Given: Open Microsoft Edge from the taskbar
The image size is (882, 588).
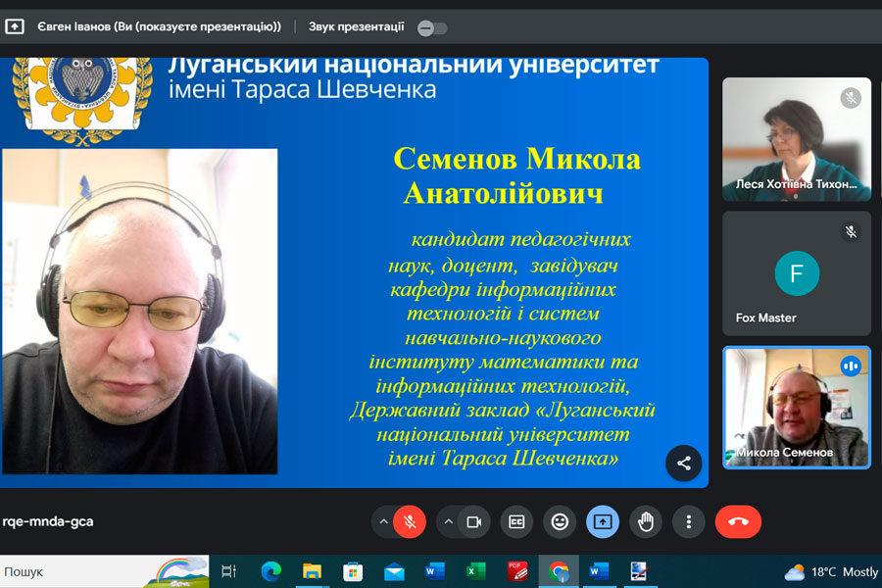Looking at the screenshot, I should pos(271,571).
